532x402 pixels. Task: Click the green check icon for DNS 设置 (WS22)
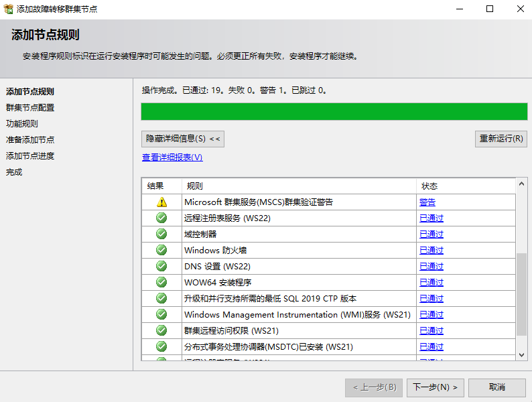point(161,266)
